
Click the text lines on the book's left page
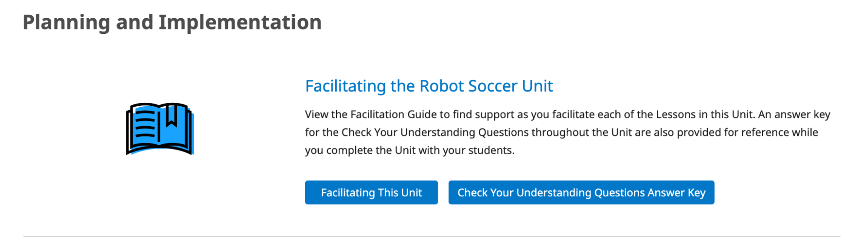pyautogui.click(x=145, y=125)
